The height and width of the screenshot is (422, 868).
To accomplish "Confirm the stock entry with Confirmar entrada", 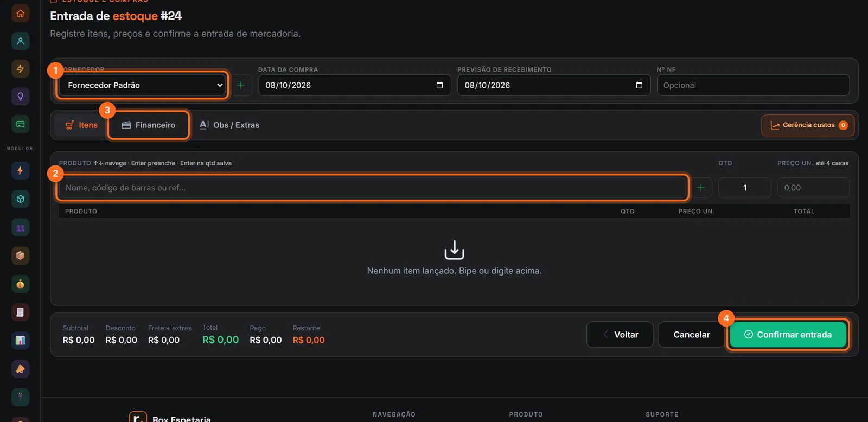I will (788, 335).
